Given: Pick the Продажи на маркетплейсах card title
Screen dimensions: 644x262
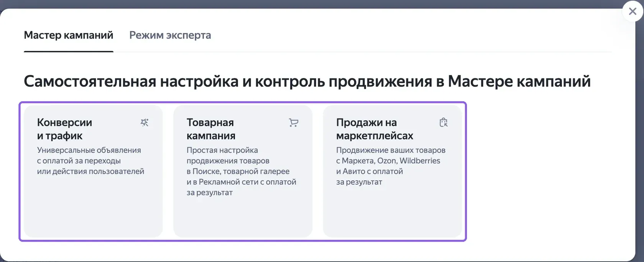Looking at the screenshot, I should [x=375, y=129].
